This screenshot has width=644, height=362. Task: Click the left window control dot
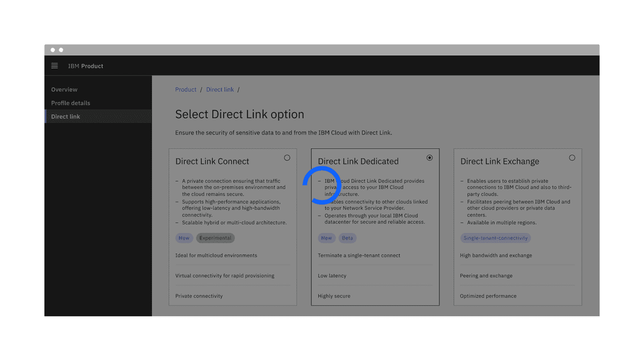point(52,49)
